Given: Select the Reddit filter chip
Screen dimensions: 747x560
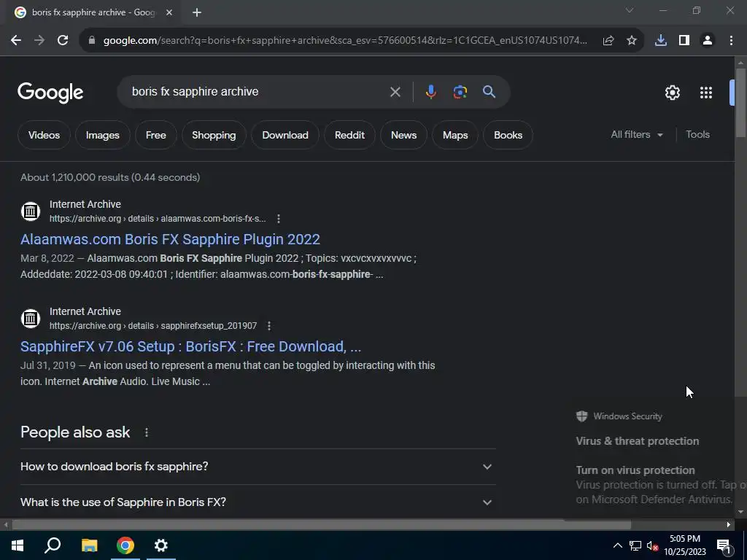Looking at the screenshot, I should pyautogui.click(x=349, y=135).
